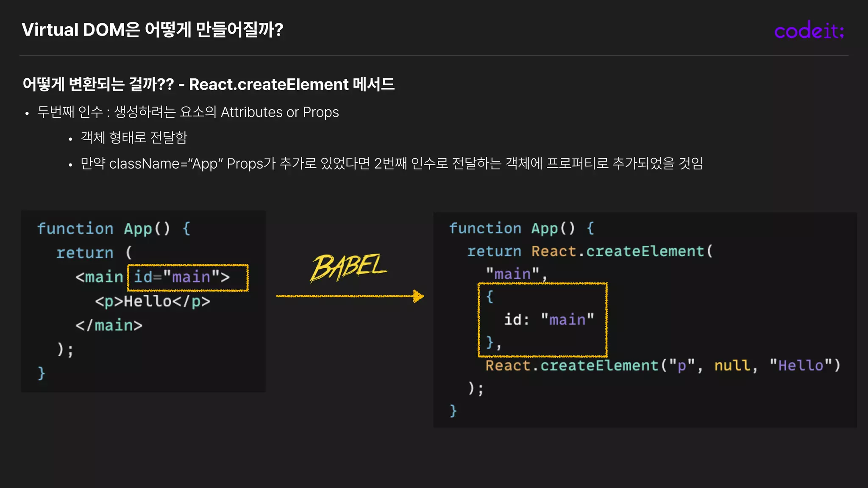Viewport: 868px width, 488px height.
Task: Click 'id="main">' attribute in left code
Action: [182, 277]
